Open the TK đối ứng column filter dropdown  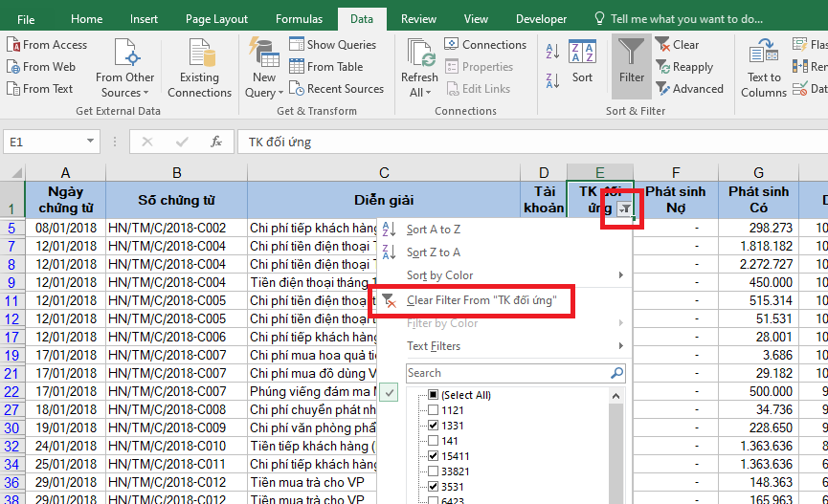[x=624, y=208]
